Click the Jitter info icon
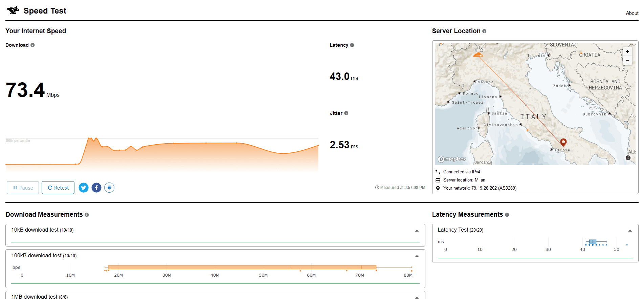 click(x=346, y=113)
